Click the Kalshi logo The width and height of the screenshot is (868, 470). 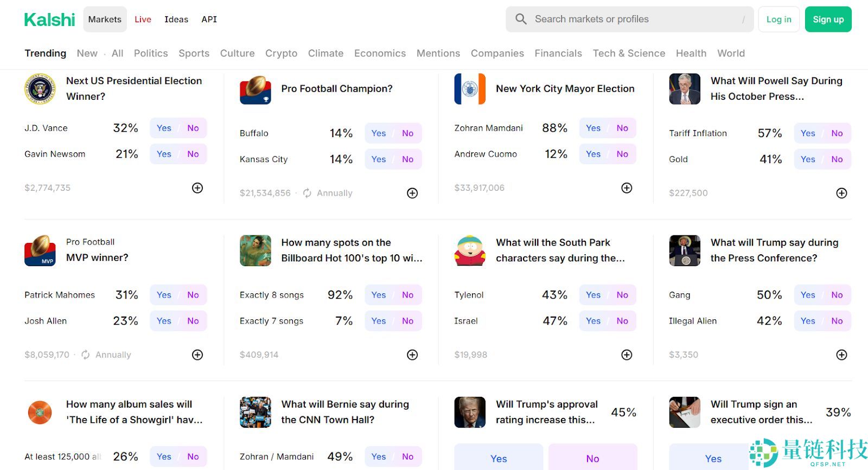(x=49, y=20)
